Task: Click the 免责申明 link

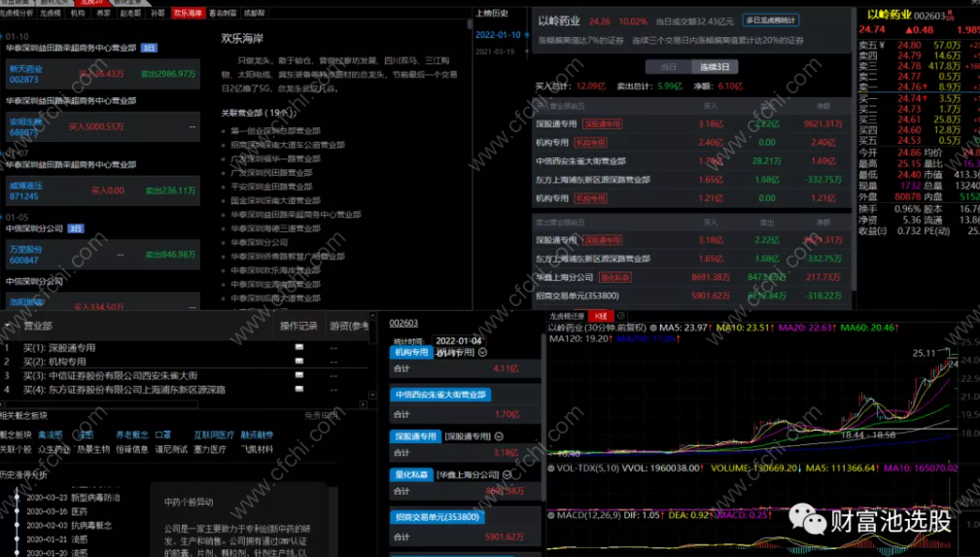Action: click(x=321, y=415)
